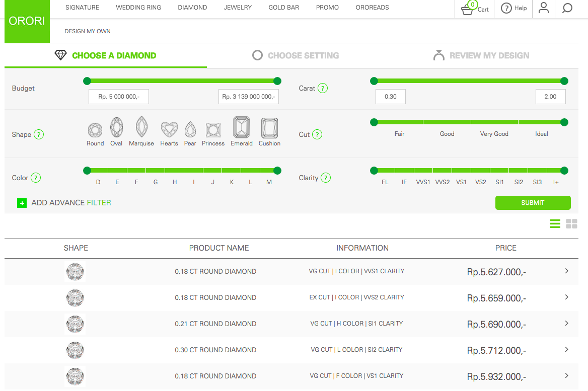
Task: Open the Wedding Ring menu
Action: [138, 8]
